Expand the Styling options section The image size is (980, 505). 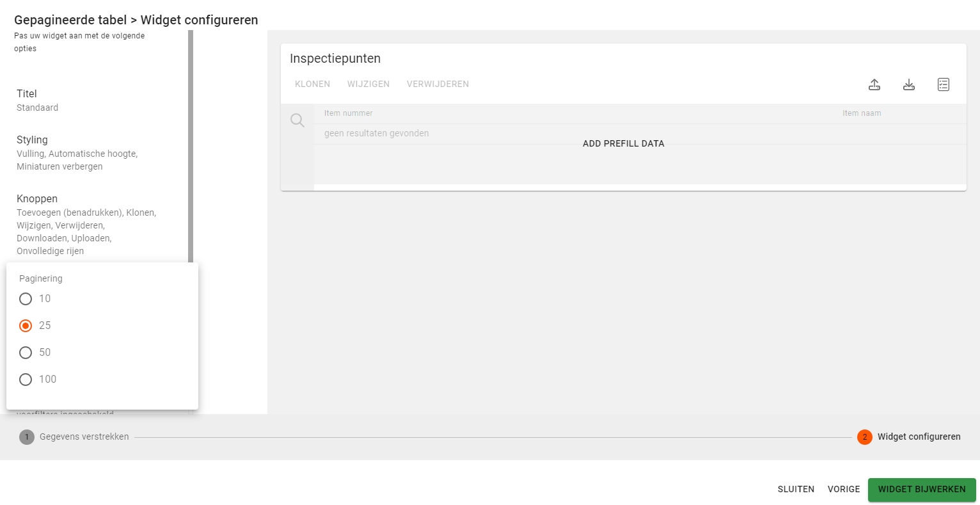[32, 140]
